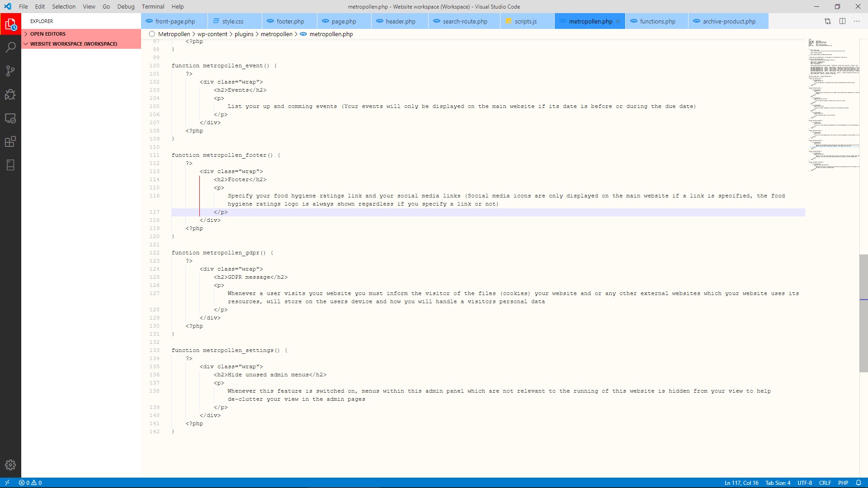Open the plugins breadcrumb dropdown
This screenshot has width=868, height=488.
point(243,34)
